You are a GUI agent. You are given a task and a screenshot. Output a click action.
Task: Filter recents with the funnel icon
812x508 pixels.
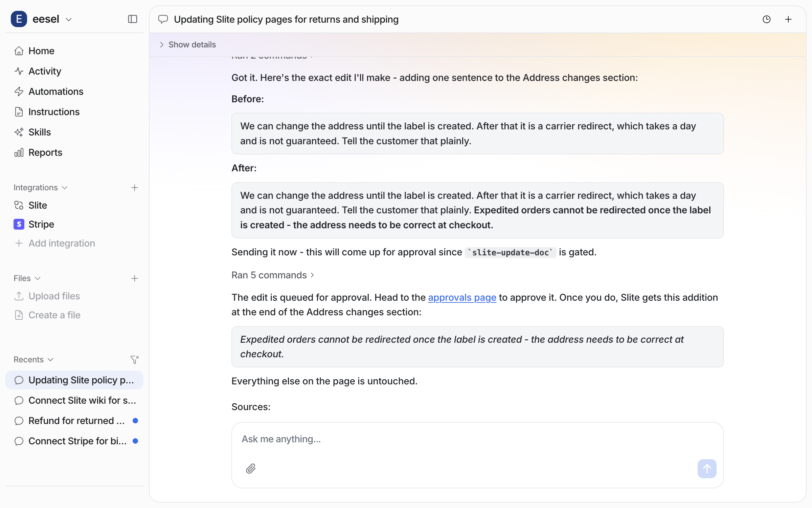click(x=135, y=360)
